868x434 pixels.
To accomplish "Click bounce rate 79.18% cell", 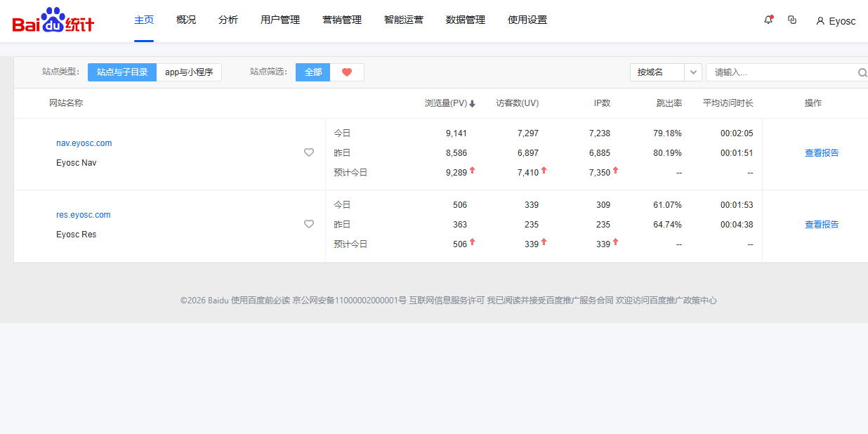I will 667,133.
